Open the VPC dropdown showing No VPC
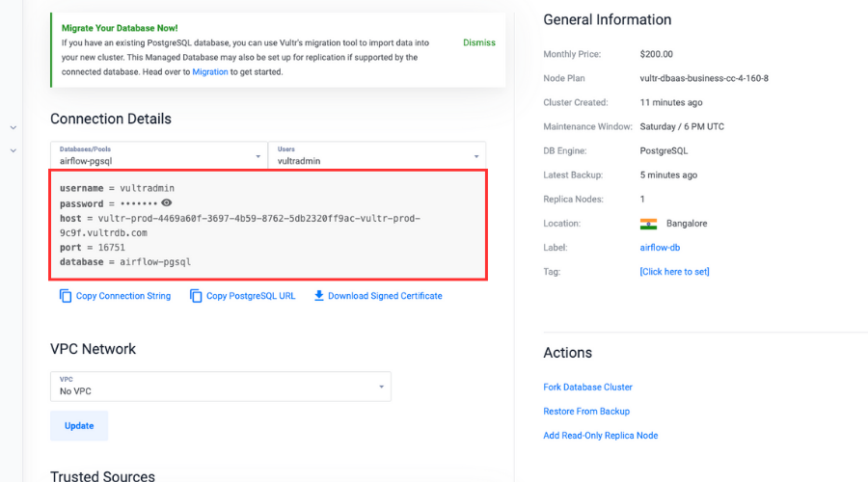Image resolution: width=868 pixels, height=482 pixels. pos(220,387)
